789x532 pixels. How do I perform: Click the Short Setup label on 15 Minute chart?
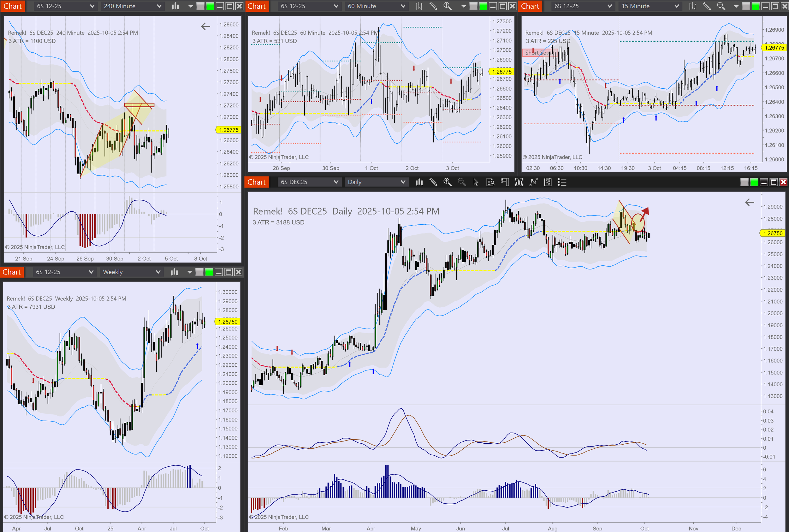(x=539, y=53)
